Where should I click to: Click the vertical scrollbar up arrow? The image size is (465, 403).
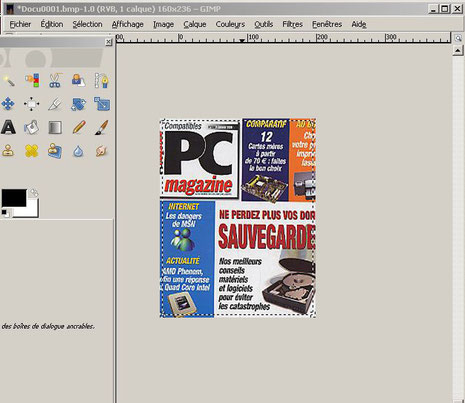(458, 51)
